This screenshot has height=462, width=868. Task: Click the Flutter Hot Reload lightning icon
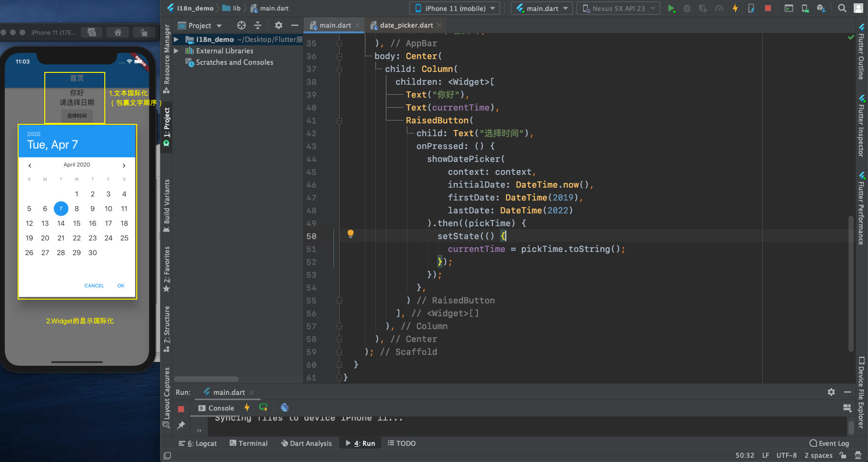pos(735,8)
